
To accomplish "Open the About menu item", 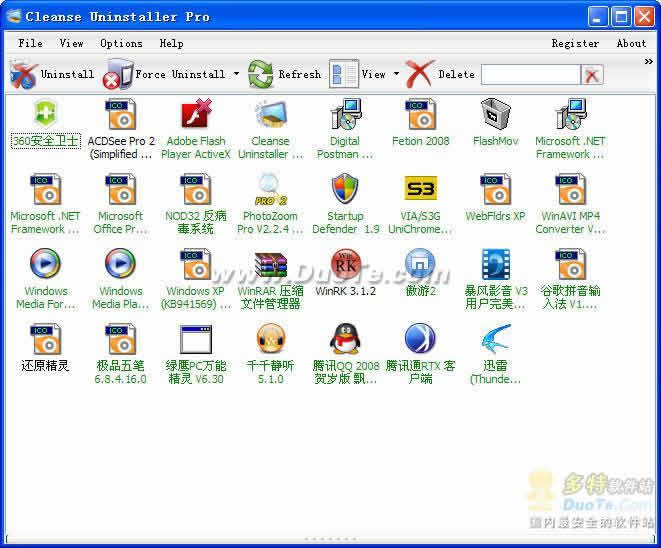I will click(631, 43).
